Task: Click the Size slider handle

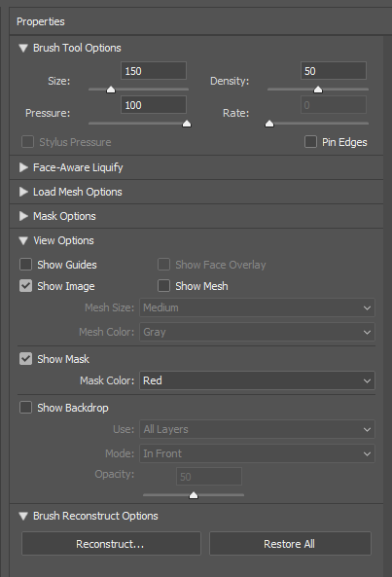Action: 111,90
